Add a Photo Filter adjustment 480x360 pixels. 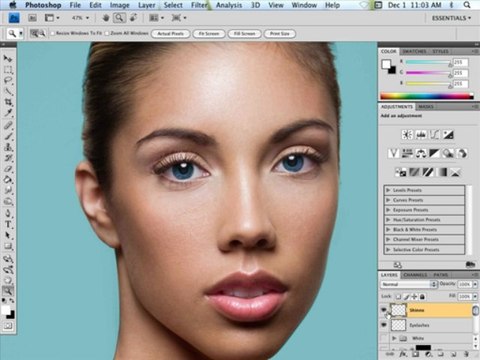coord(448,153)
